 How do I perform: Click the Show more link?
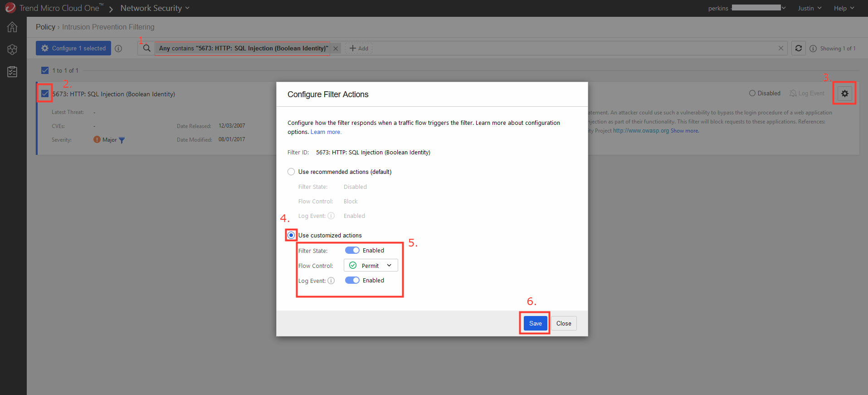685,131
